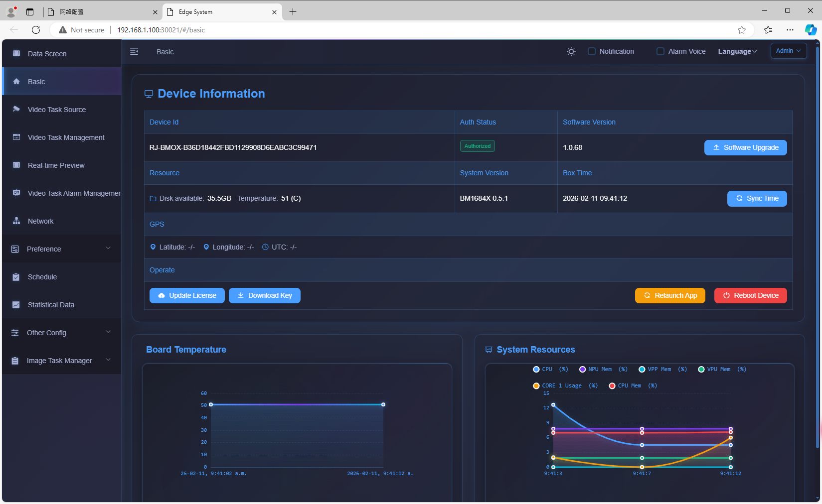Collapse sidebar using the hamburger menu icon
Screen dimensions: 822x504
(134, 52)
